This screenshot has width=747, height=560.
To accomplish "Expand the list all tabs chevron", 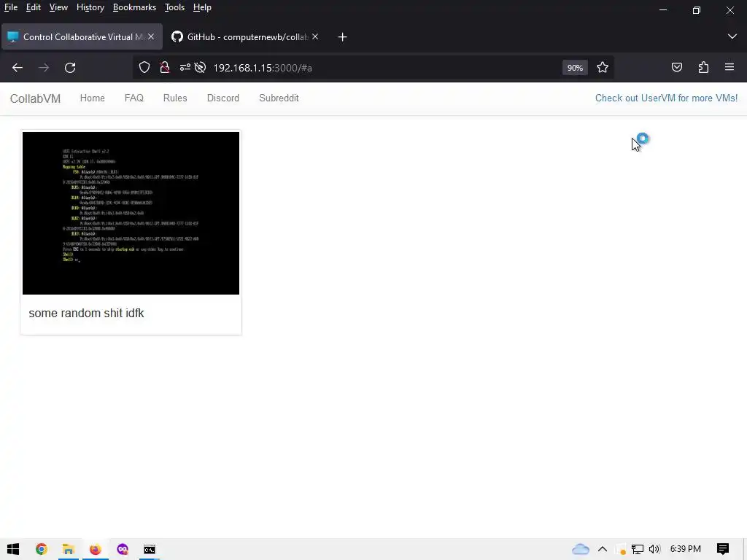I will pos(732,36).
